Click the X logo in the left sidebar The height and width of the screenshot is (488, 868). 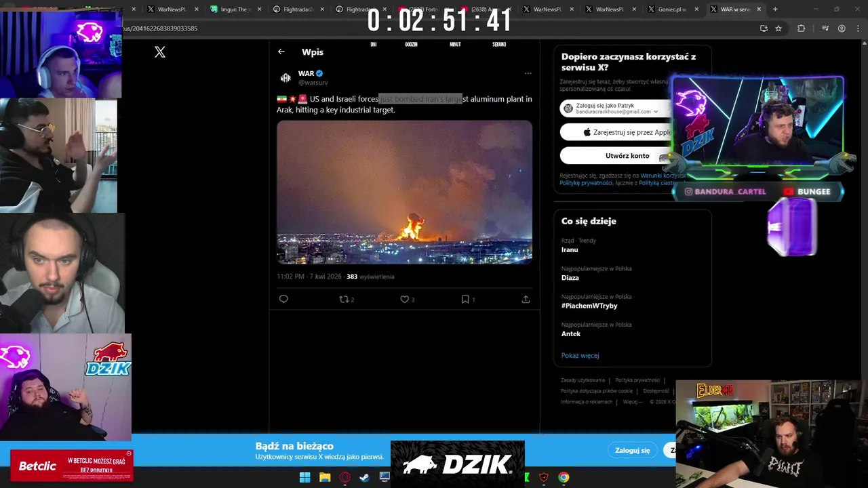coord(160,52)
